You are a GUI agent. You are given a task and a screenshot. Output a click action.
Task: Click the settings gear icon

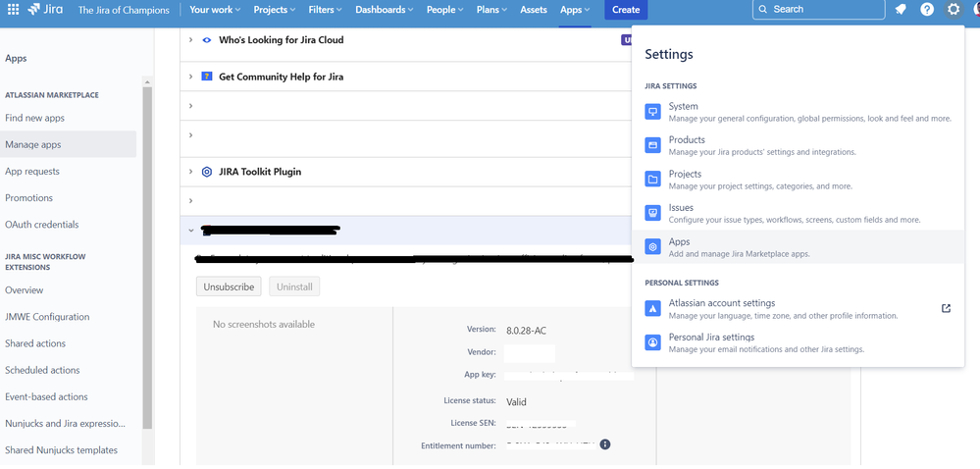point(954,10)
